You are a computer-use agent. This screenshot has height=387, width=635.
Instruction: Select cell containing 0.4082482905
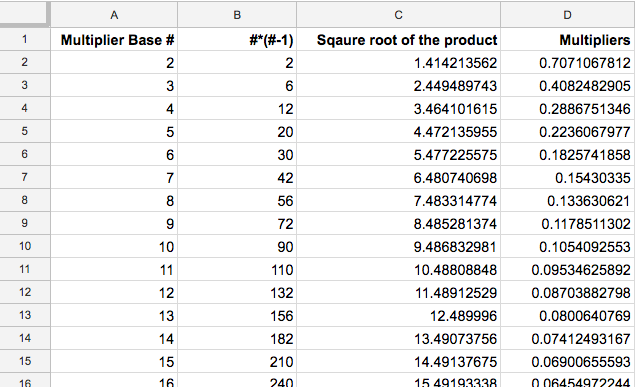pyautogui.click(x=568, y=85)
